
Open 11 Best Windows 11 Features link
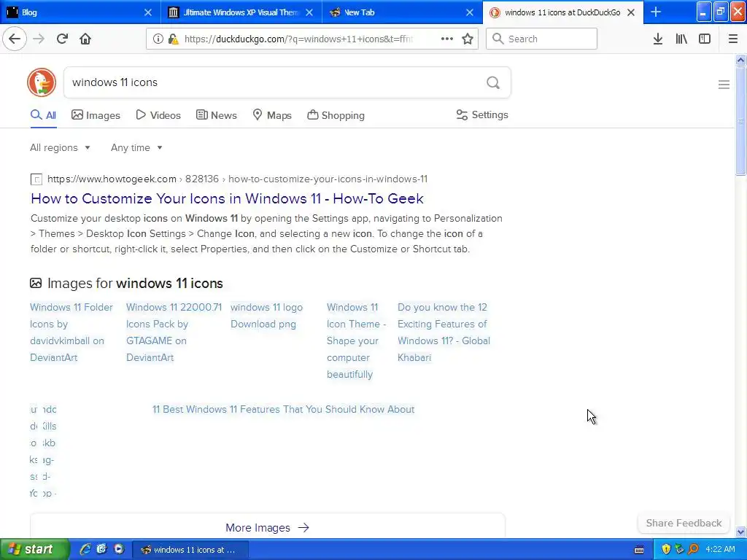[x=283, y=409]
